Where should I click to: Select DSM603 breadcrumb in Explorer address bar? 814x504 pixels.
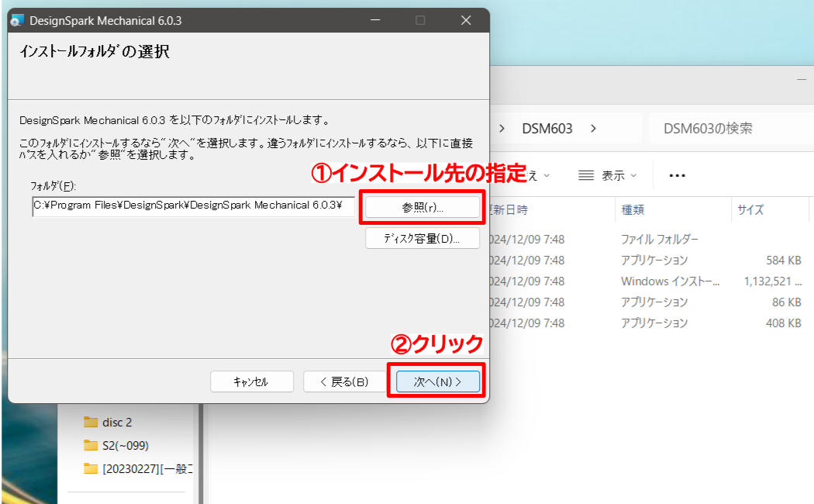tap(547, 128)
